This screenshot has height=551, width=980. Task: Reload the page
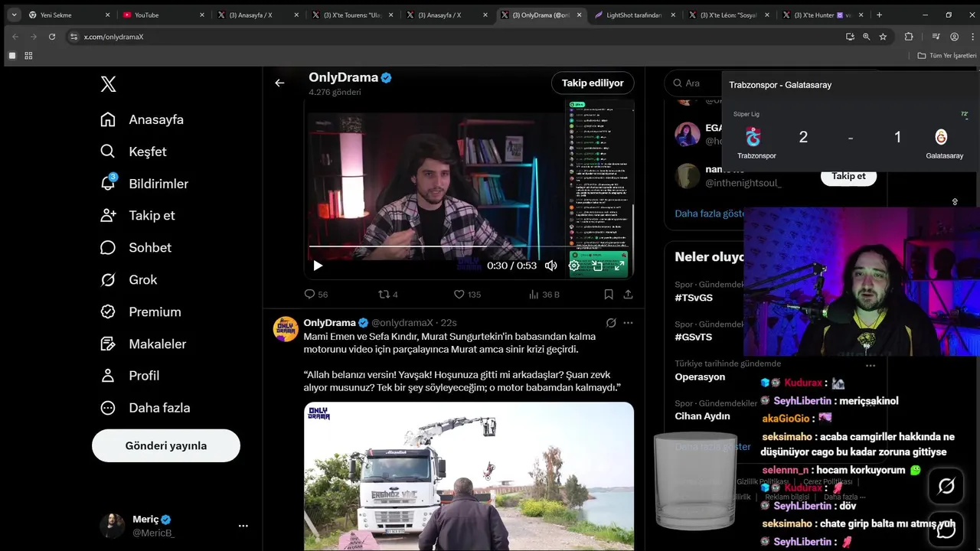[52, 37]
